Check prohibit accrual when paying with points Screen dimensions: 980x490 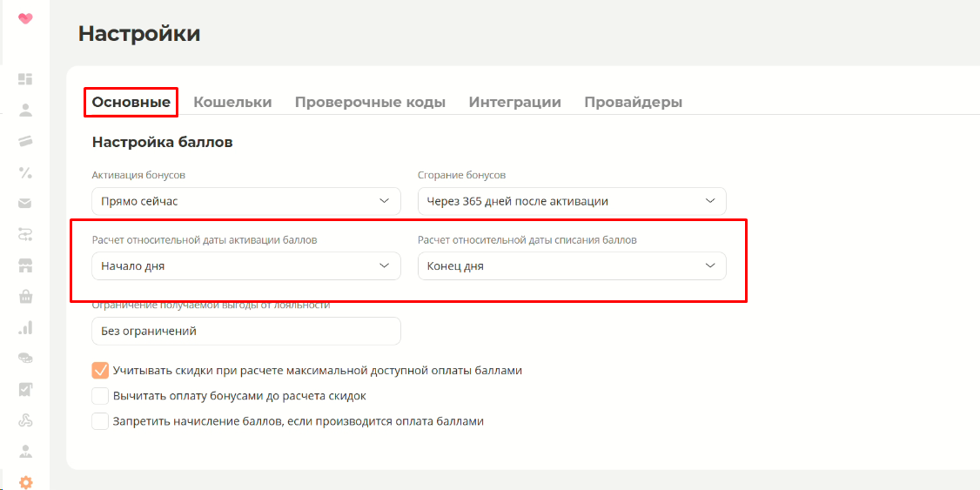[x=100, y=421]
